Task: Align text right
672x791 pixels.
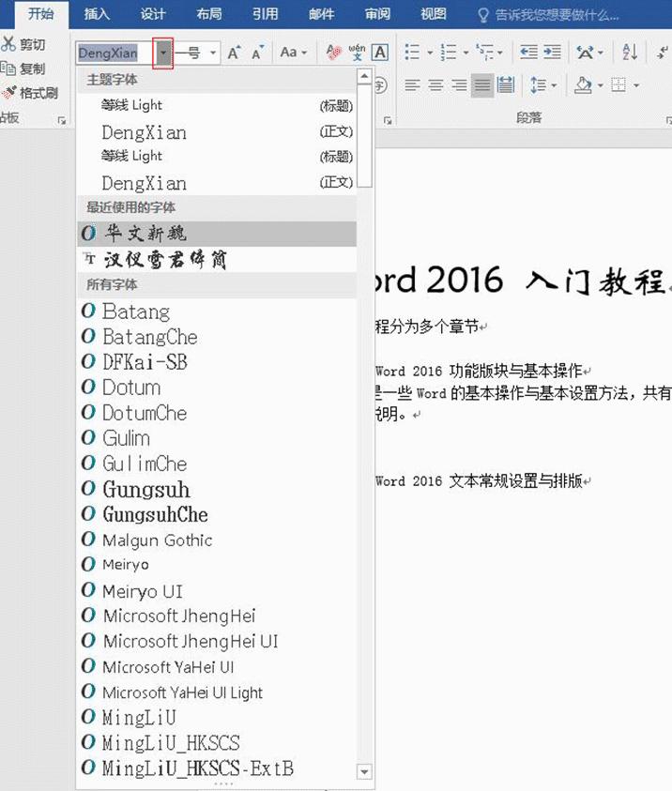Action: click(x=459, y=85)
